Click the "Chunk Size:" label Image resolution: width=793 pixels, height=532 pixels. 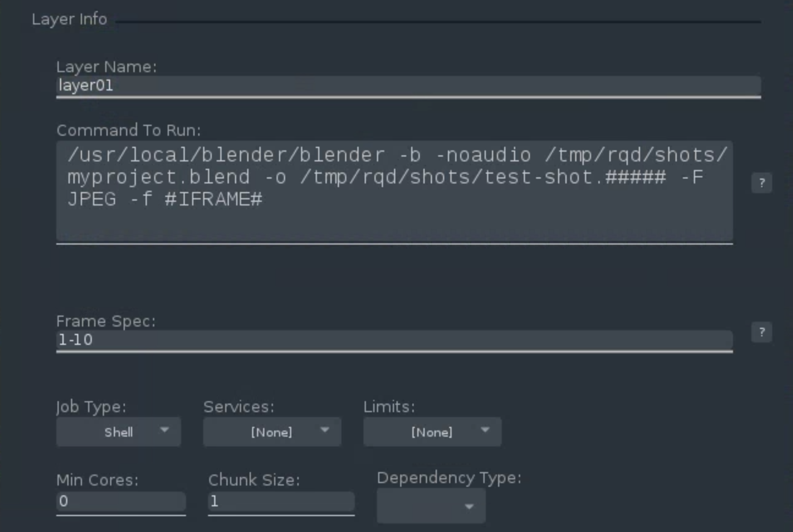click(254, 481)
